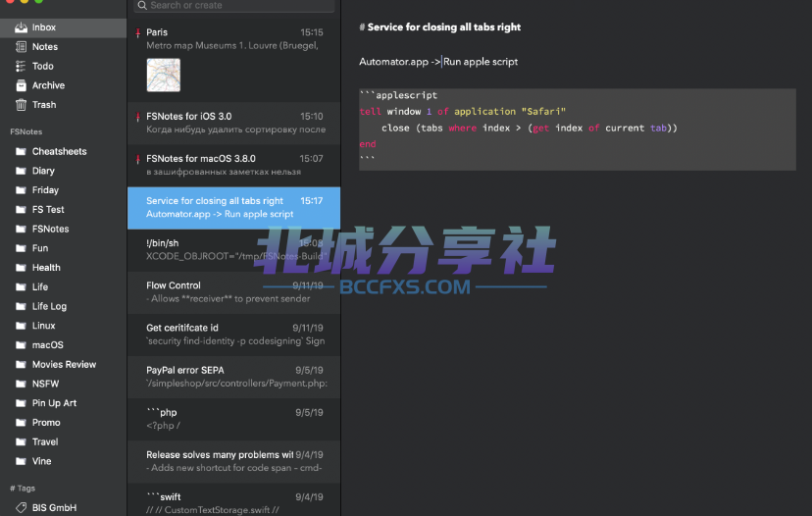Open the NSFW folder icon
The width and height of the screenshot is (812, 516).
21,384
